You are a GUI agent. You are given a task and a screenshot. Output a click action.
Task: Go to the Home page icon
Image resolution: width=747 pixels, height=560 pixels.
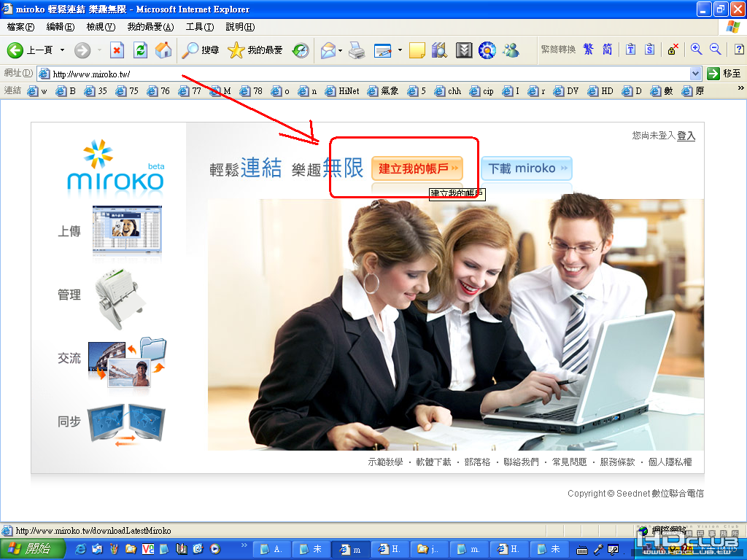[163, 50]
